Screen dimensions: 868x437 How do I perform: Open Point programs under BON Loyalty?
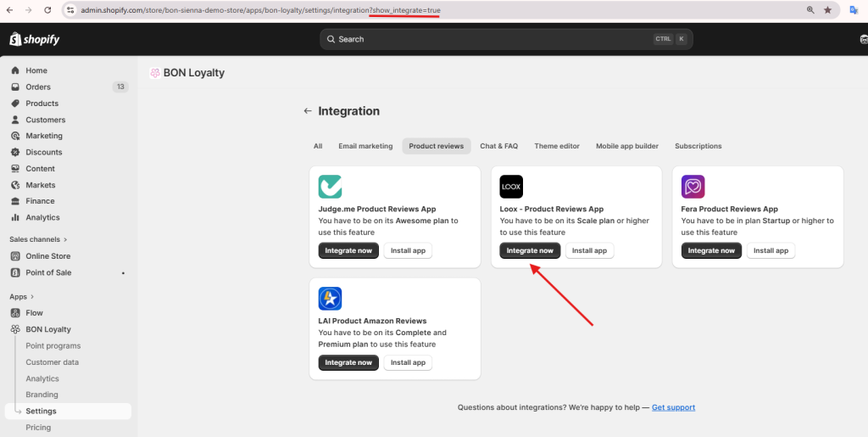coord(53,346)
